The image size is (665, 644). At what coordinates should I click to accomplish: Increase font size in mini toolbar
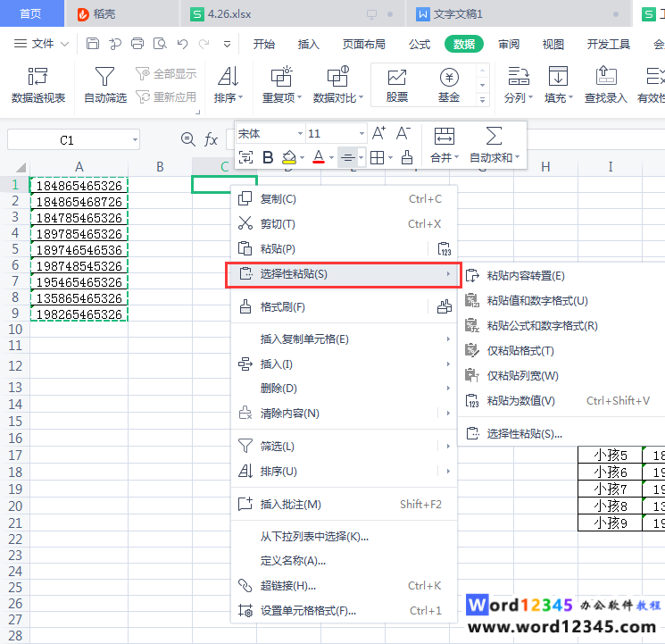(378, 133)
